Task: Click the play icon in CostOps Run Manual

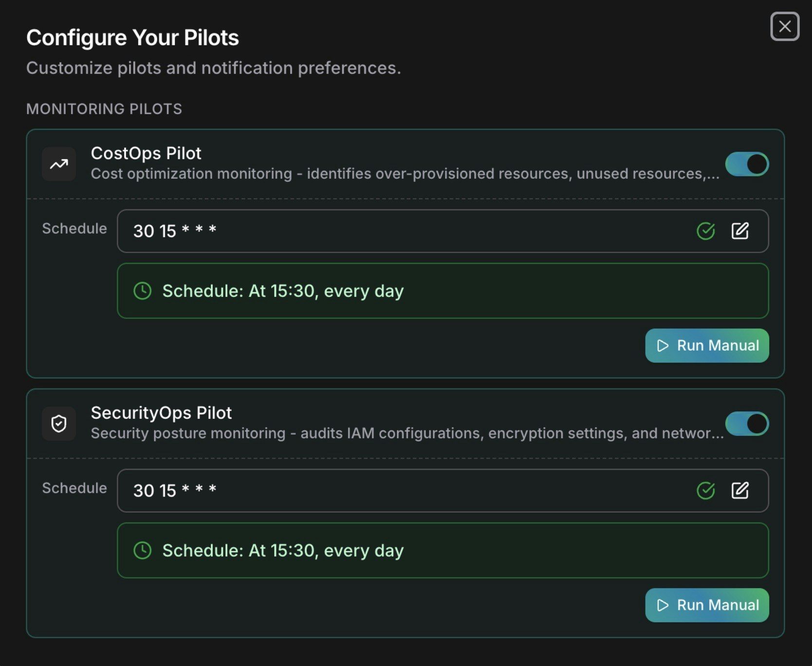Action: click(x=662, y=346)
